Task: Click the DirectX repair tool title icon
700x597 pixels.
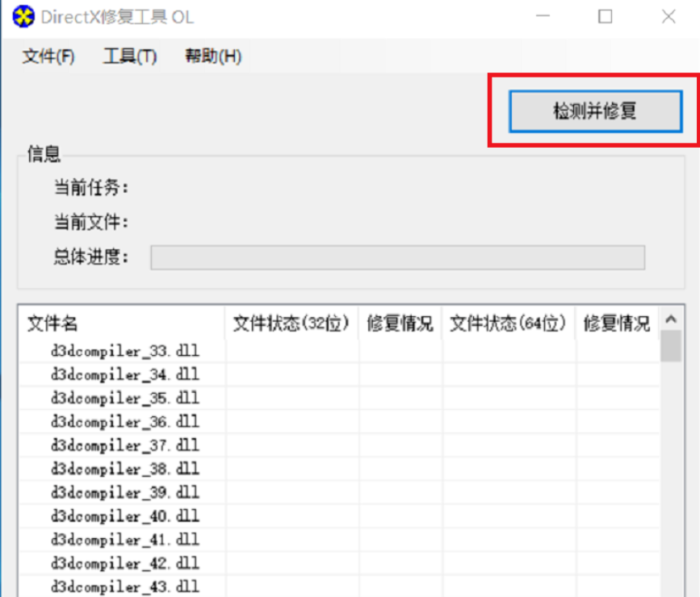Action: pos(24,17)
